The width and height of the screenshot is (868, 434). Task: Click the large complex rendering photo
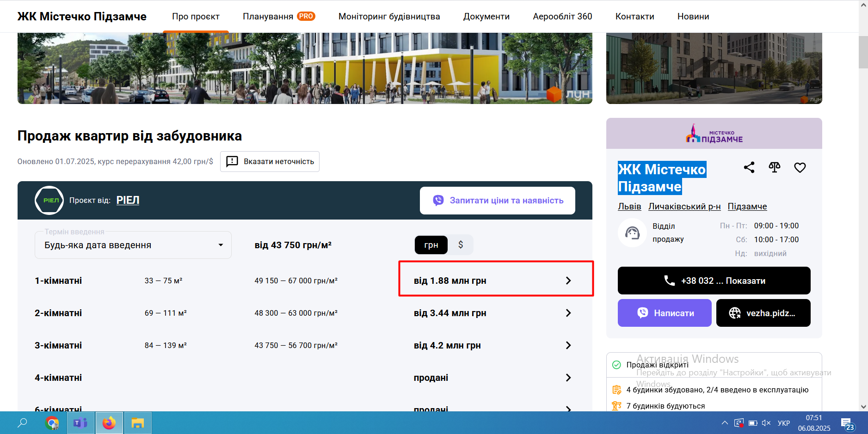(x=305, y=68)
